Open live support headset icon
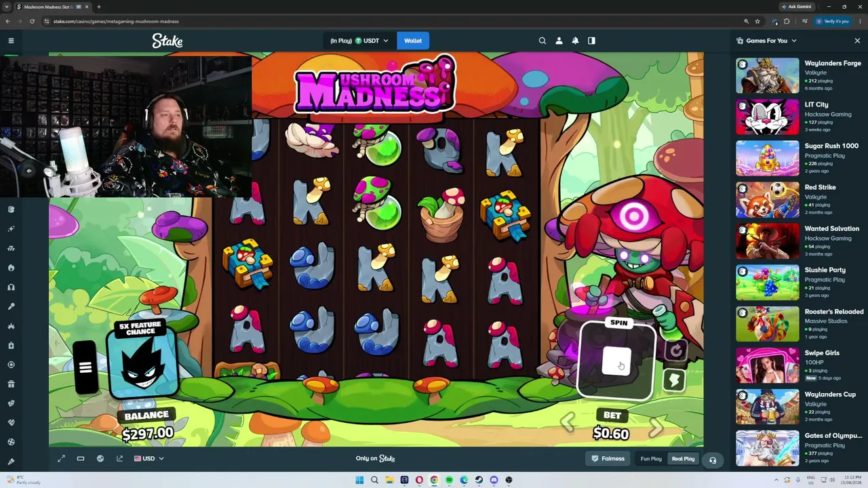 click(713, 460)
